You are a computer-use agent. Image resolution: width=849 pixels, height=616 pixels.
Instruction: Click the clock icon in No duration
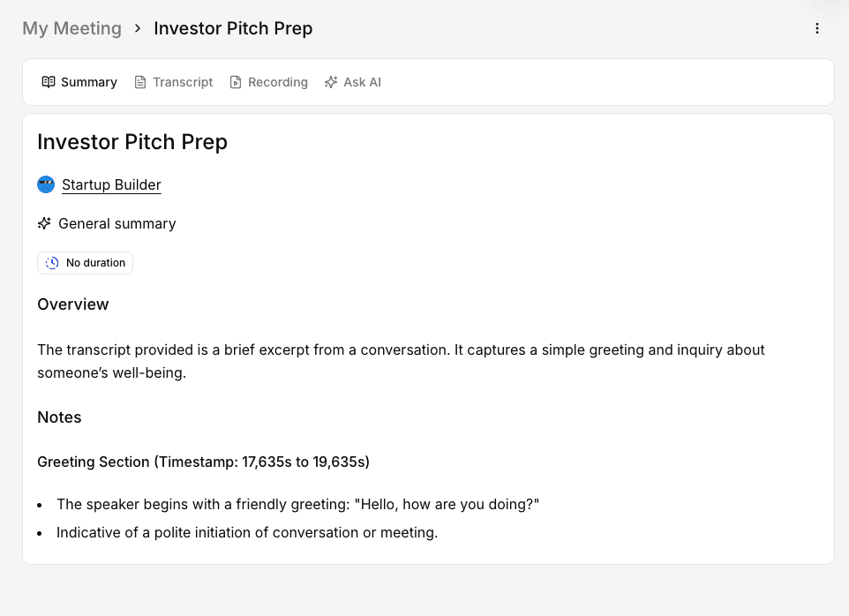(52, 262)
